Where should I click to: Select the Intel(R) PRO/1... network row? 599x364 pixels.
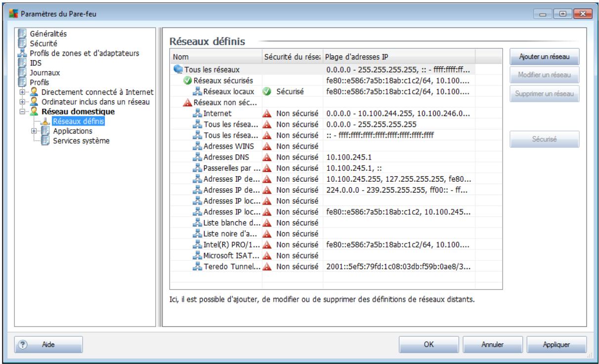coord(336,245)
